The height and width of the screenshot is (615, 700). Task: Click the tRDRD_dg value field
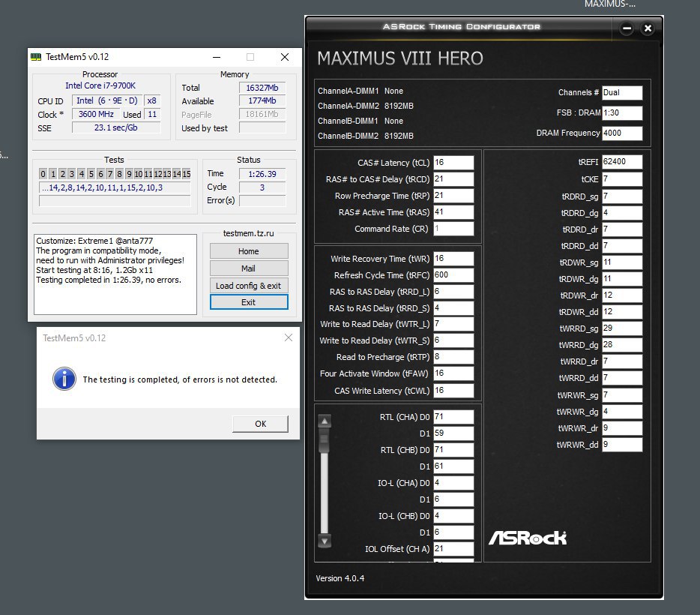(622, 213)
